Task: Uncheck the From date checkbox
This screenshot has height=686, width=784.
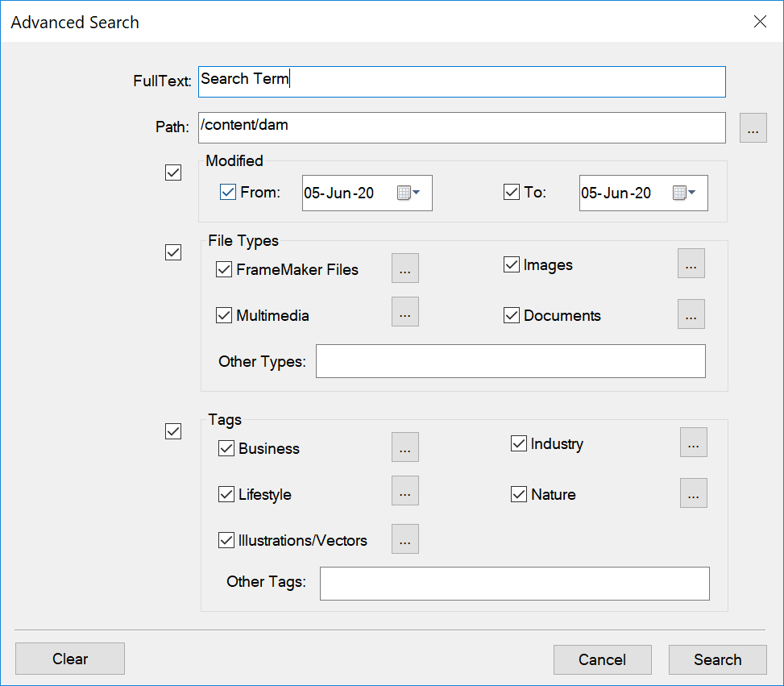Action: click(228, 192)
